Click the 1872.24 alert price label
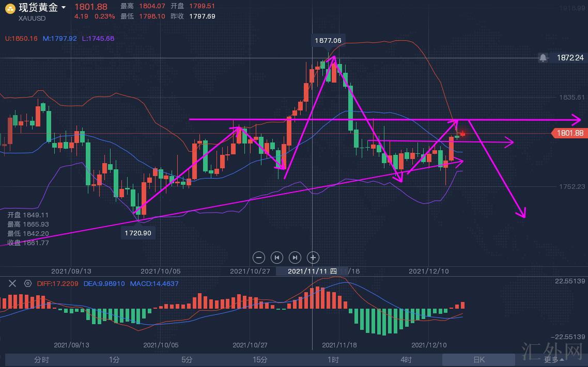This screenshot has height=367, width=588. [x=570, y=58]
